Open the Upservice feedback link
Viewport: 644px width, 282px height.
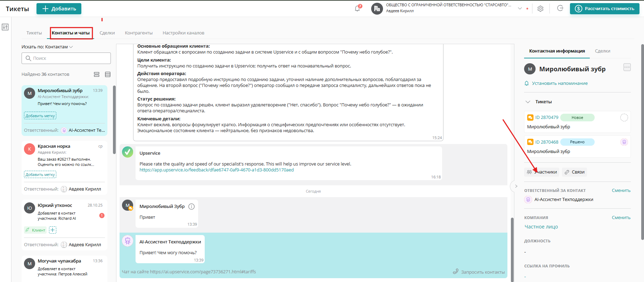point(217,170)
